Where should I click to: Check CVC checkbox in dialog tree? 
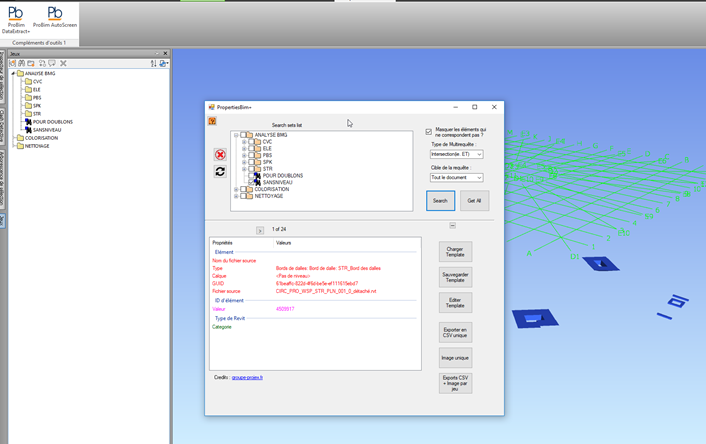(251, 142)
